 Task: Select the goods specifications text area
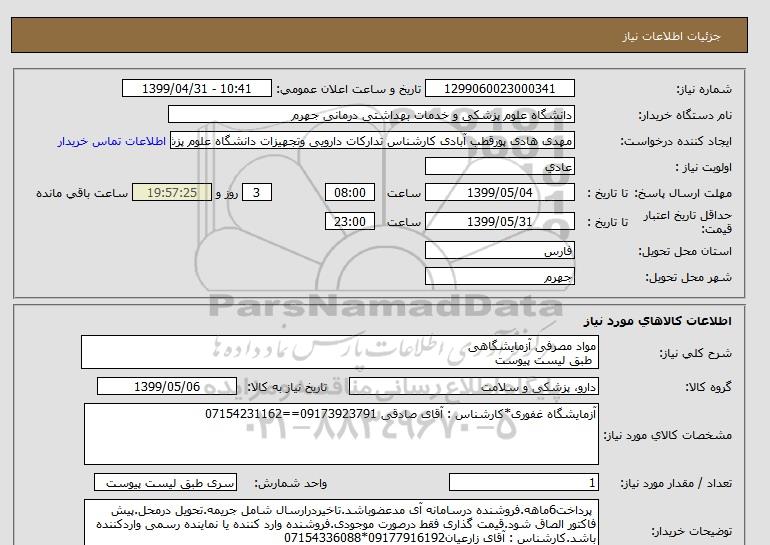[341, 434]
